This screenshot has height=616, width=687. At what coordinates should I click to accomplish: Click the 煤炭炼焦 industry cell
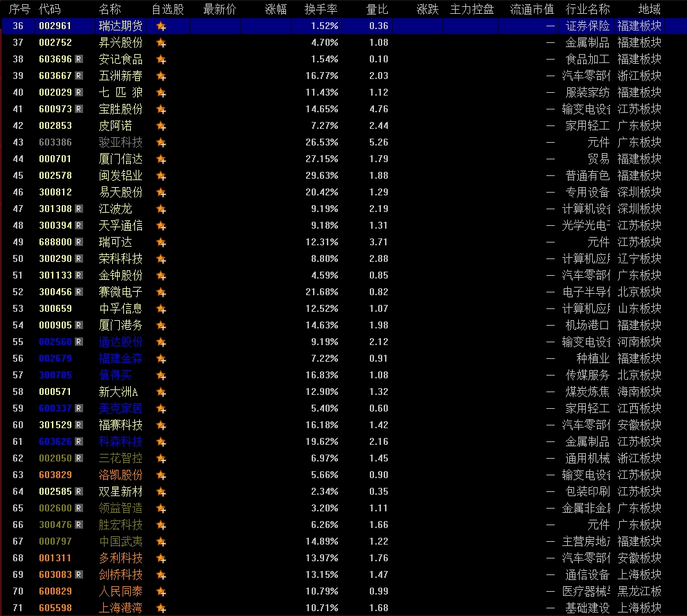587,392
